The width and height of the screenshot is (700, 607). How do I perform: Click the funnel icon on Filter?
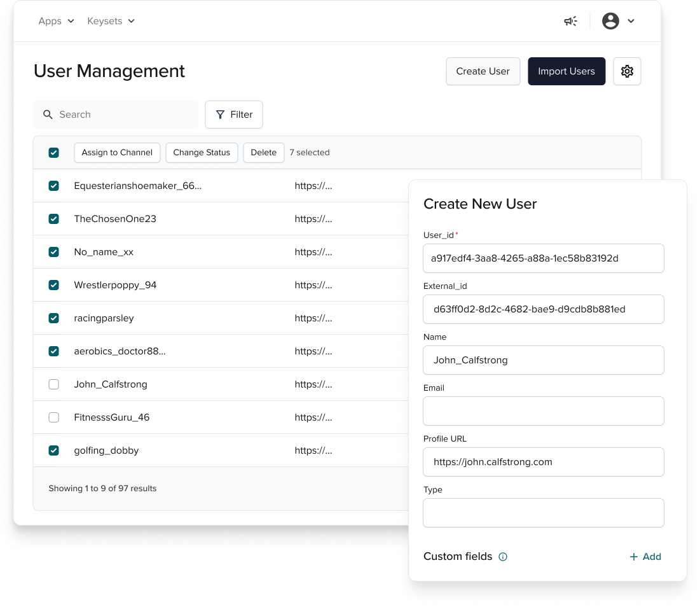click(x=220, y=115)
